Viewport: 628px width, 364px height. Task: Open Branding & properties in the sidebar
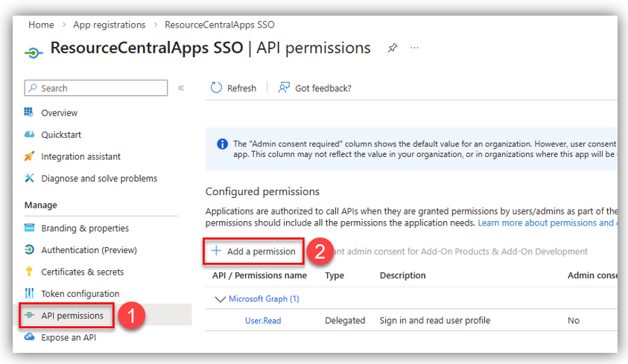click(84, 229)
